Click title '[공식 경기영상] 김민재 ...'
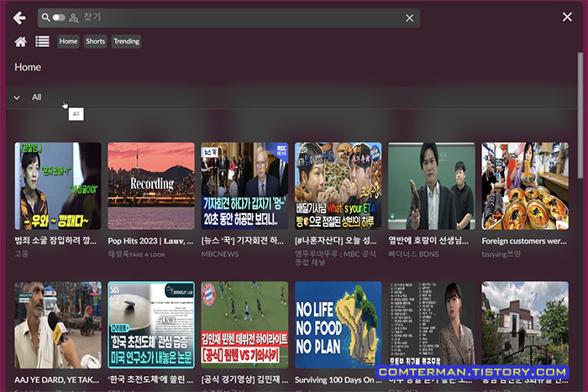The image size is (588, 392). point(244,379)
